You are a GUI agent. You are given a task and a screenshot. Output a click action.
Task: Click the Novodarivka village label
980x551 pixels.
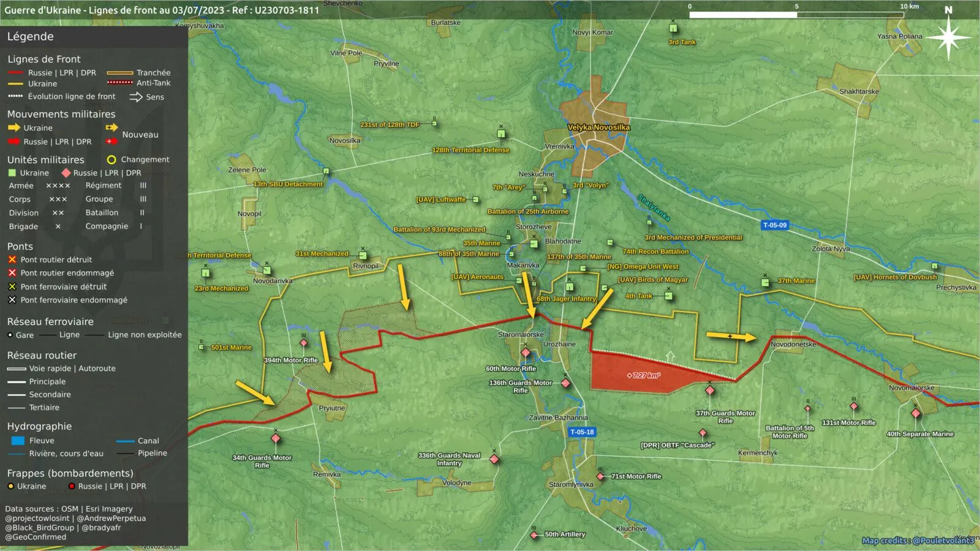273,281
